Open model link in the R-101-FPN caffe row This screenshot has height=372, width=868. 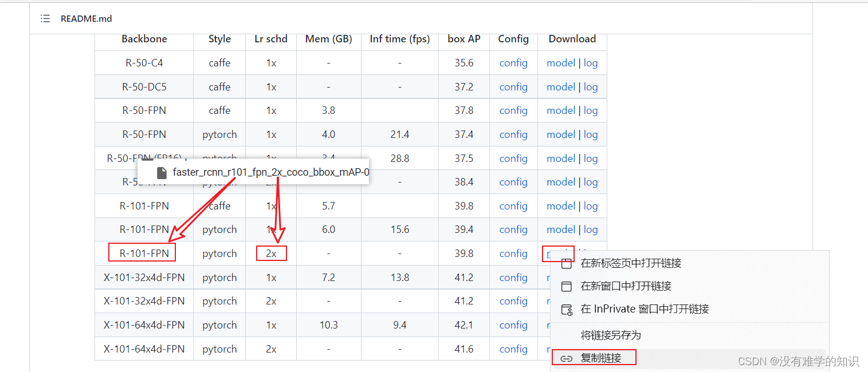coord(561,206)
